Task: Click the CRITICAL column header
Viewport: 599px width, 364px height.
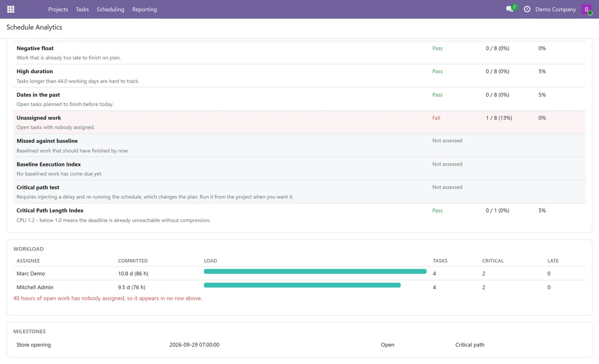Action: 493,261
